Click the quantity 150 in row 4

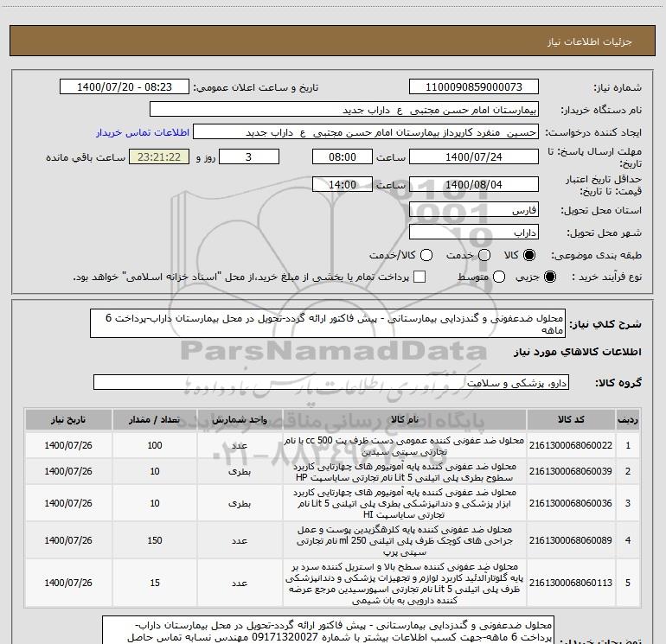click(155, 540)
